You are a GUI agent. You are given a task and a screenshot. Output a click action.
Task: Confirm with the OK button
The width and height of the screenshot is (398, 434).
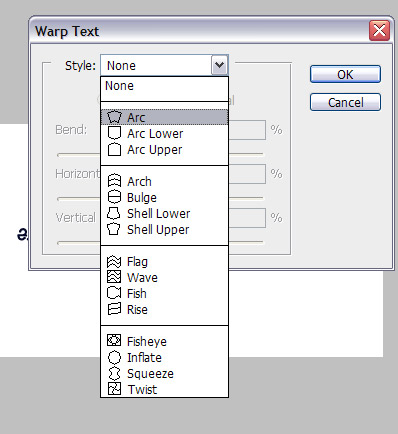[x=345, y=74]
